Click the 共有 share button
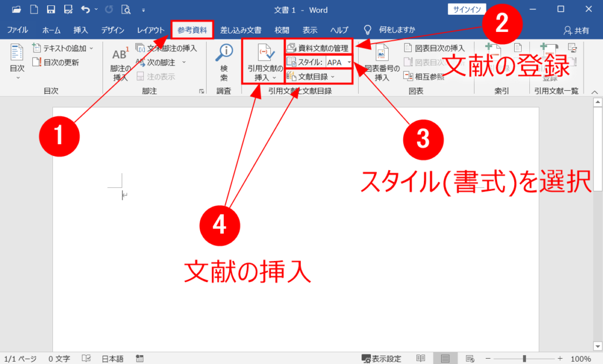The width and height of the screenshot is (603, 364). point(576,31)
